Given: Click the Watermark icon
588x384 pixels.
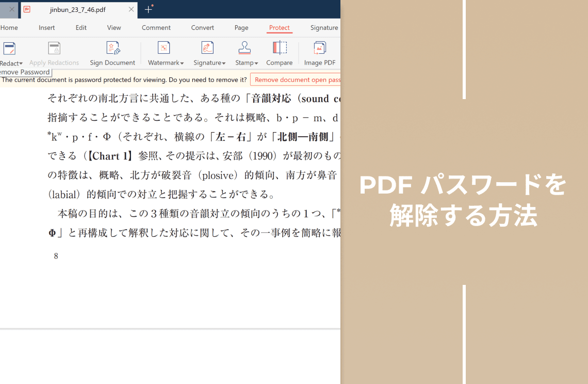Looking at the screenshot, I should point(164,49).
